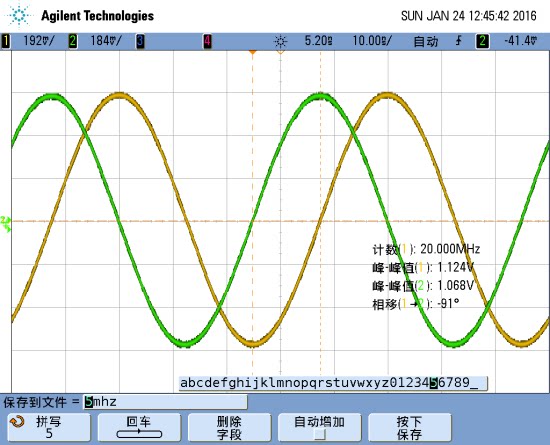Click the spell rotary knob icon
This screenshot has width=550, height=445.
click(17, 422)
